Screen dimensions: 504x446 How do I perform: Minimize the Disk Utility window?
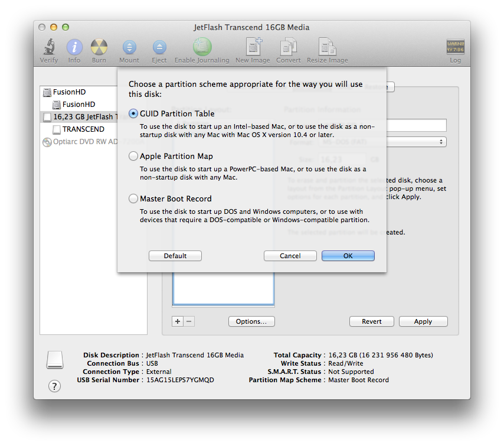coord(54,27)
